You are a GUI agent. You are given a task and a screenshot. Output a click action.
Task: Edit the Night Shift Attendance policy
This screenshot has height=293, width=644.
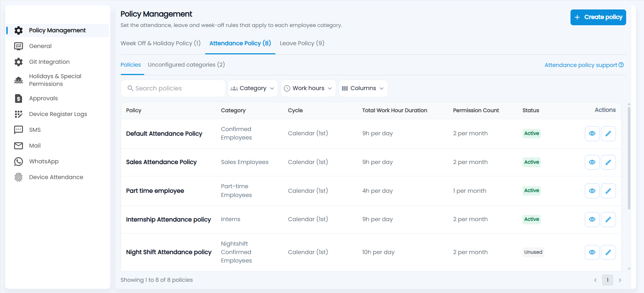pos(608,252)
